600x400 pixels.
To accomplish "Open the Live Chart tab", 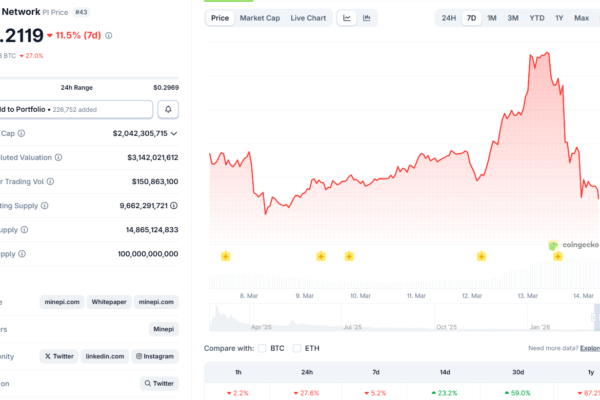I will click(308, 18).
